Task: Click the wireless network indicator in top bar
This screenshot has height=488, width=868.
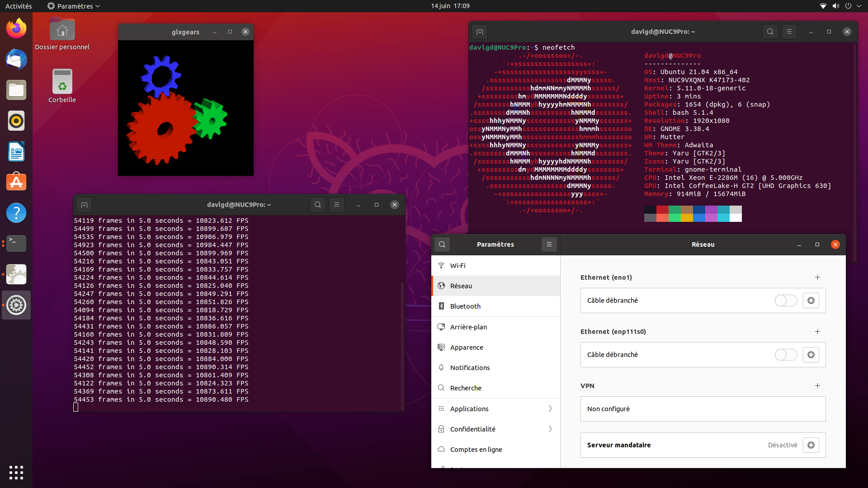Action: tap(823, 6)
